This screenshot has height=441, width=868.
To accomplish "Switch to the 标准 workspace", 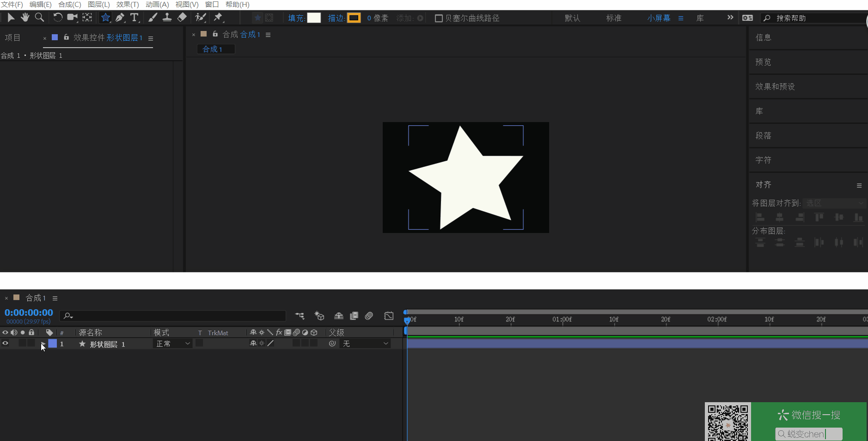I will pyautogui.click(x=613, y=18).
